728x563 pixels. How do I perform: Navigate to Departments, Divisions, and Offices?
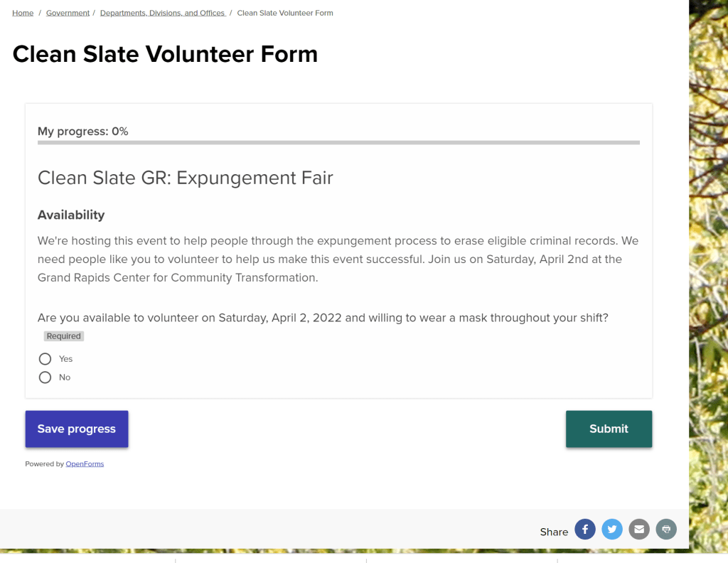click(162, 13)
